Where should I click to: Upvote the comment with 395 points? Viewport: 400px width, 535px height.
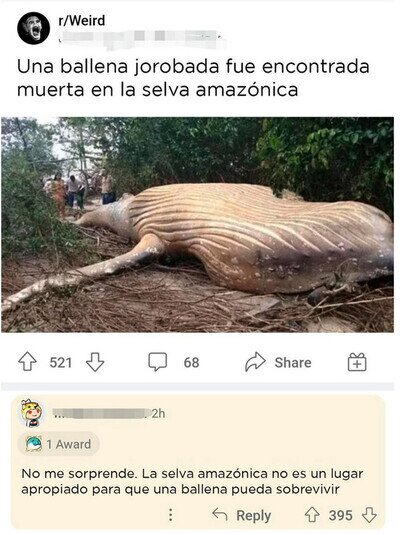click(312, 515)
